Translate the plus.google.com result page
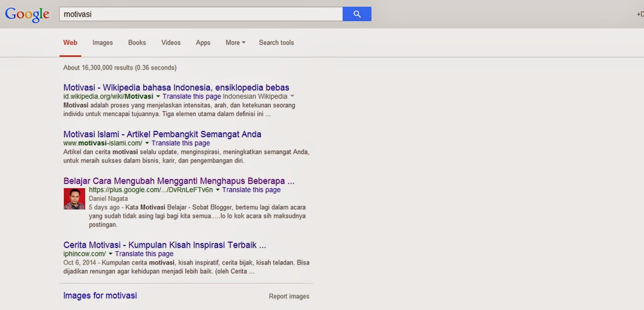644x310 pixels. click(251, 190)
